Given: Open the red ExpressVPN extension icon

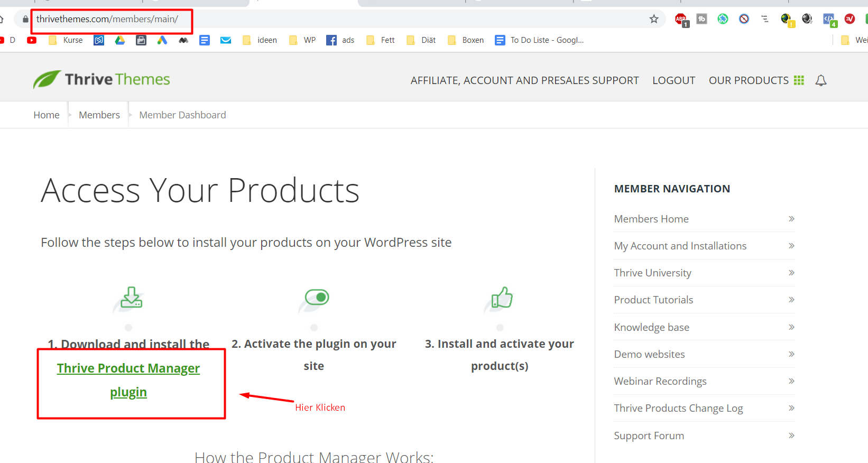Looking at the screenshot, I should click(849, 19).
